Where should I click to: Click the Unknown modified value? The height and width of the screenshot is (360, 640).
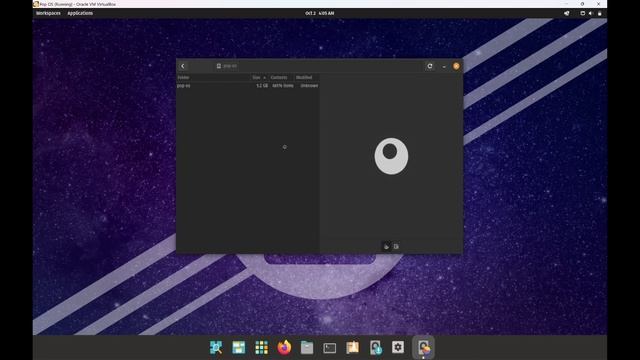pos(309,86)
